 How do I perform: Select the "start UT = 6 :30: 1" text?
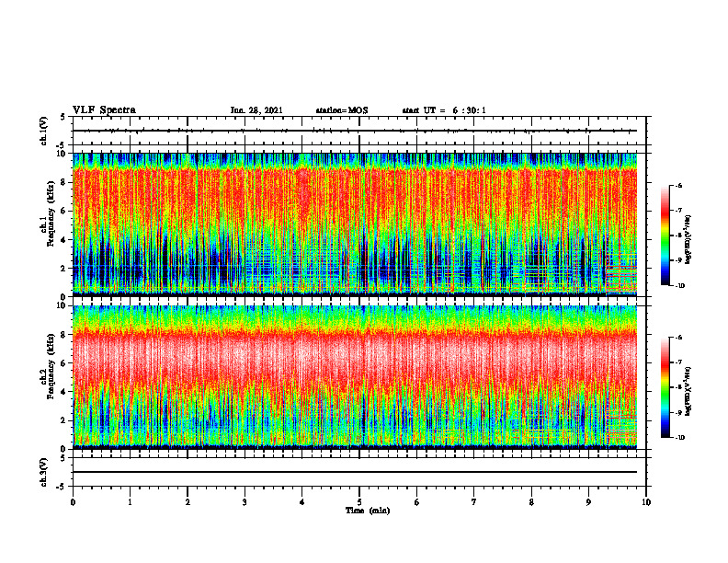pos(444,110)
